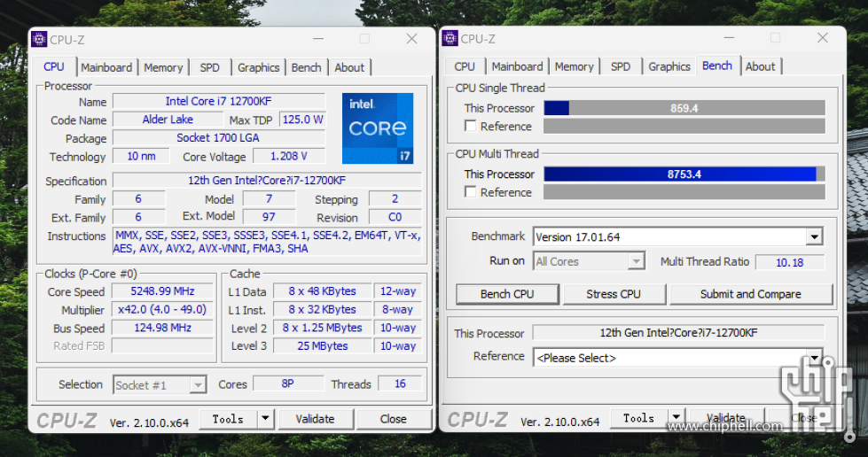This screenshot has width=868, height=457.
Task: Click Close button in left window
Action: 394,419
